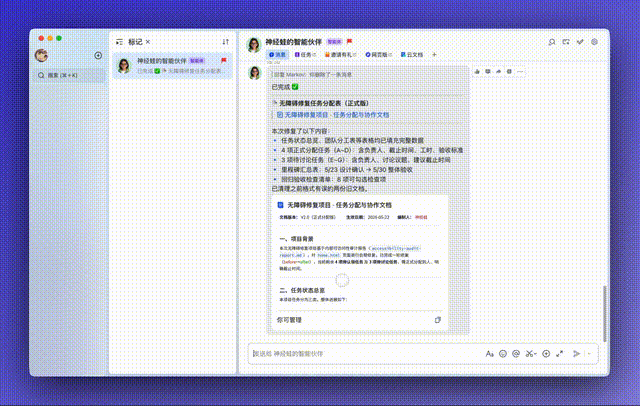Click the 你可管理 label on the card
Viewport: 640px width, 406px height.
click(x=289, y=320)
